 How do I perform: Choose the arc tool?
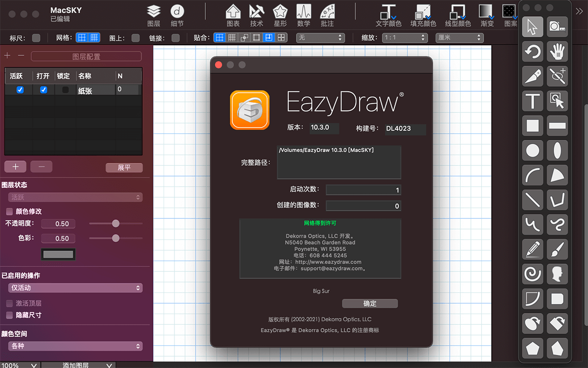(x=533, y=175)
